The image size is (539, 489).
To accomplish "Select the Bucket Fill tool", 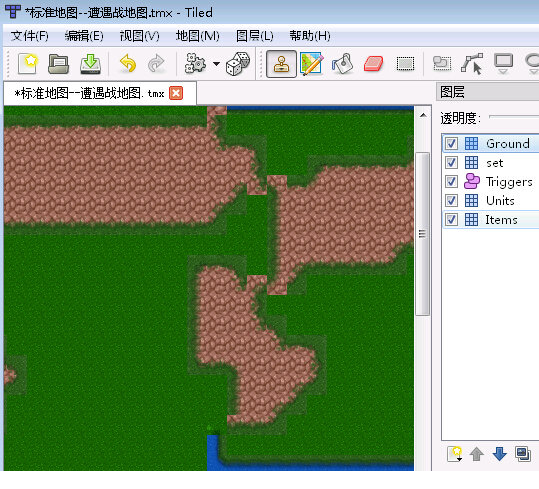I will coord(342,64).
